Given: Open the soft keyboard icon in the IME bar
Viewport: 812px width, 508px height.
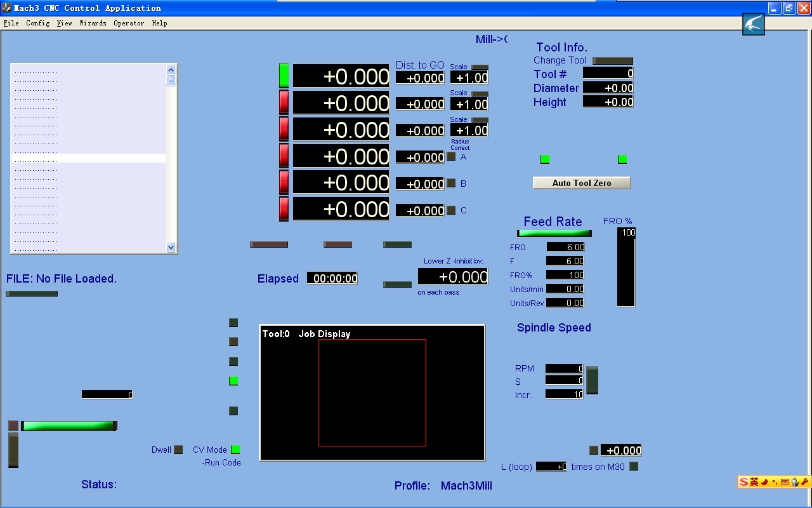Looking at the screenshot, I should pyautogui.click(x=785, y=482).
